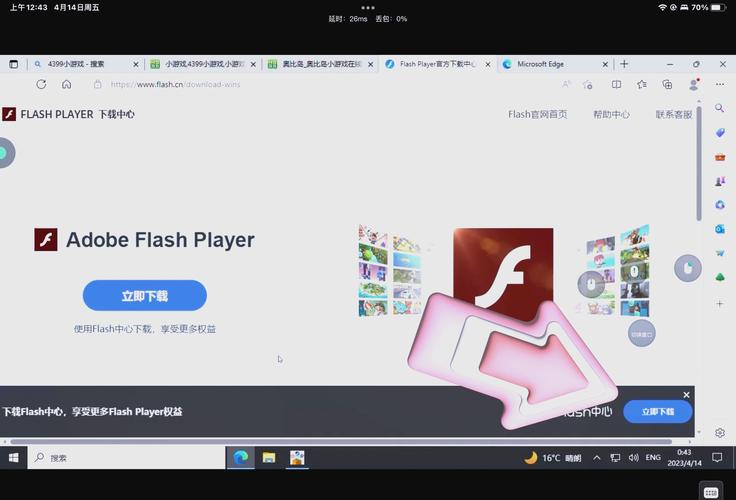Tap the green floating overlay button

click(x=4, y=153)
